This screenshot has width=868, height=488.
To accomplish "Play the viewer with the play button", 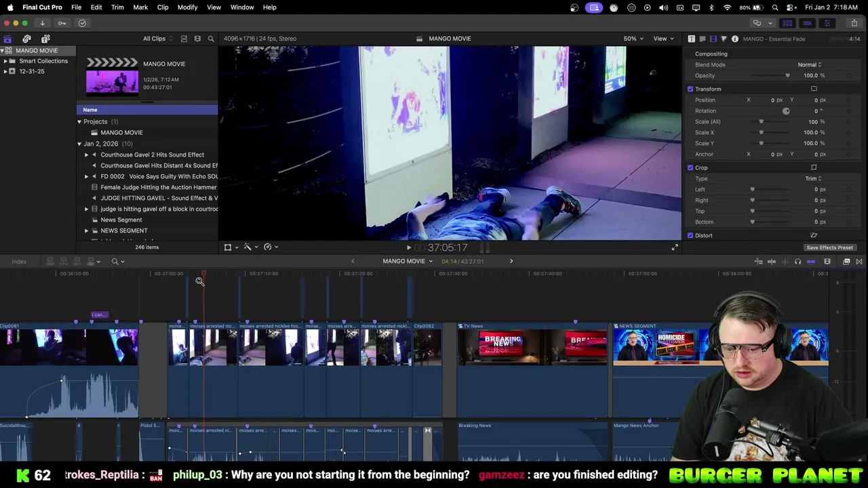I will 408,248.
